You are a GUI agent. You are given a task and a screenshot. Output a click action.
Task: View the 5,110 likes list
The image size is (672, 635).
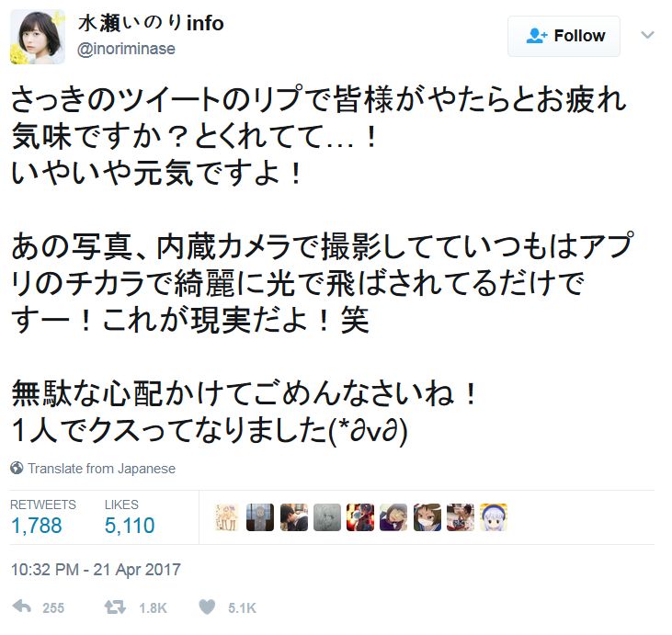coord(131,525)
